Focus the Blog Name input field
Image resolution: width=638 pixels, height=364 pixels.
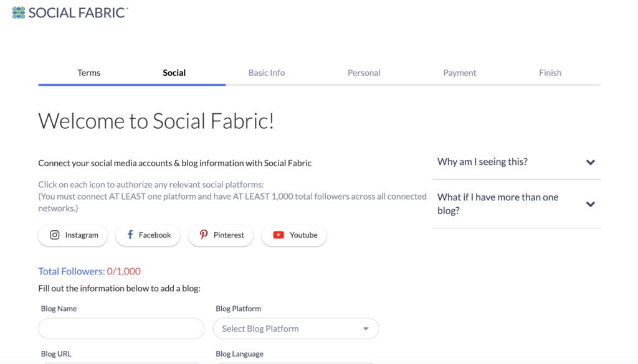tap(121, 329)
